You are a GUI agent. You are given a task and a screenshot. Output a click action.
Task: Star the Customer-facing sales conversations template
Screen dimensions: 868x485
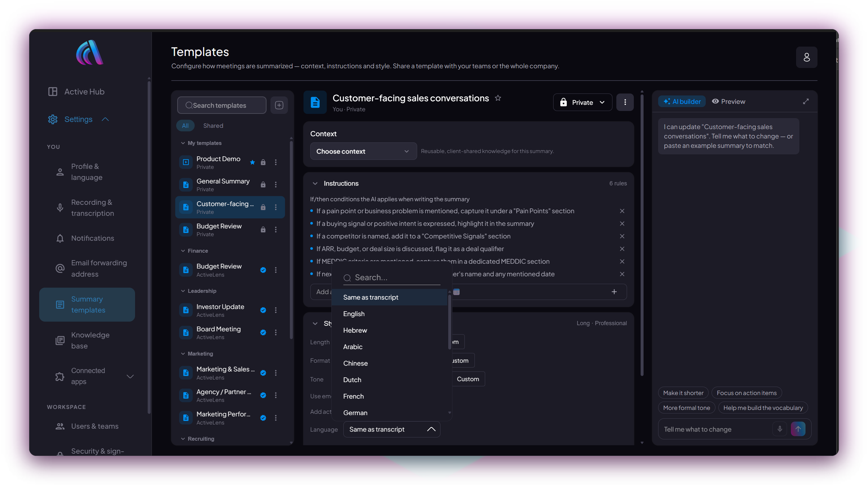coord(498,98)
